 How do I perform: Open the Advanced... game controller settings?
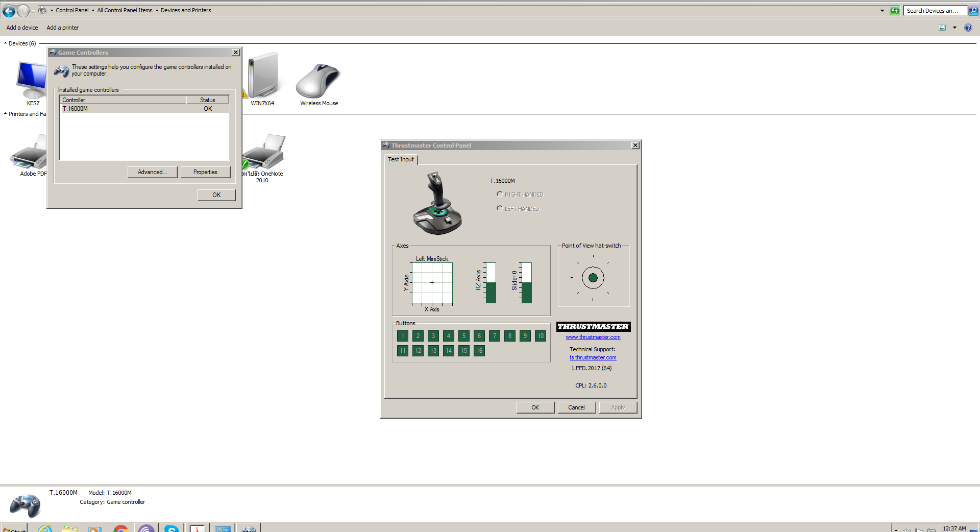tap(152, 172)
